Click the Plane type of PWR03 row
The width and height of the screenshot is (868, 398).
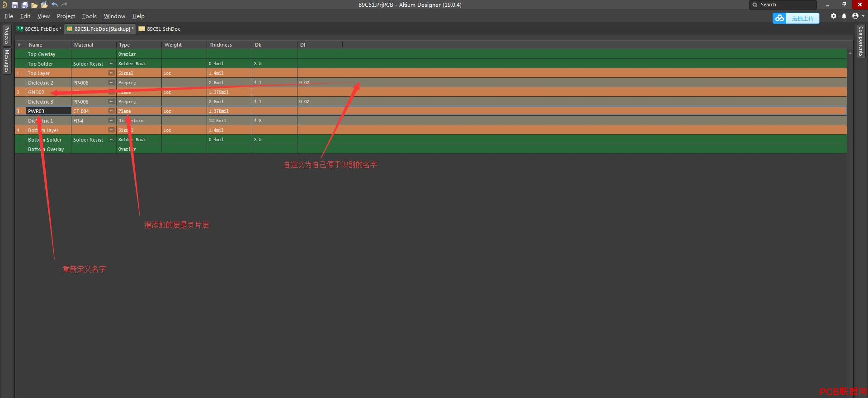pos(139,111)
